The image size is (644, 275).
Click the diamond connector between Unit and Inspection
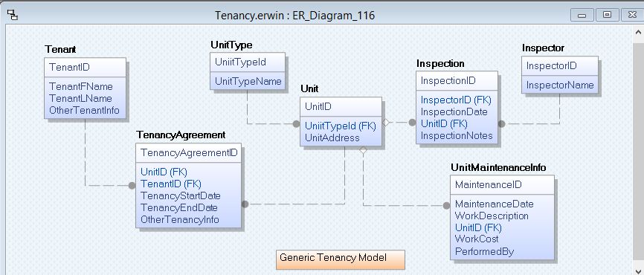[386, 122]
